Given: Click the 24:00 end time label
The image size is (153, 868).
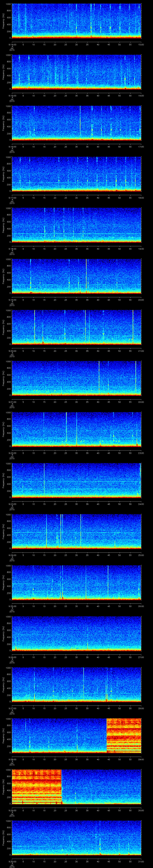Looking at the screenshot, I should pyautogui.click(x=141, y=504).
